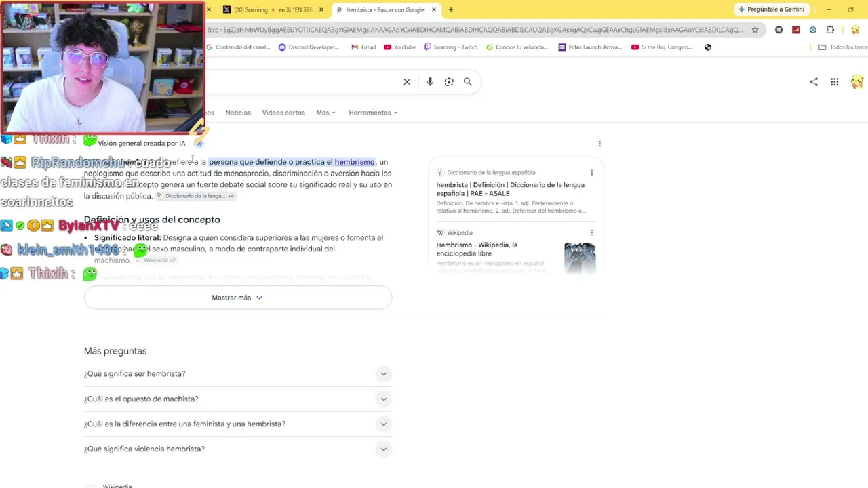Close the hembrista Google search tab
The height and width of the screenshot is (488, 868).
pyautogui.click(x=434, y=9)
